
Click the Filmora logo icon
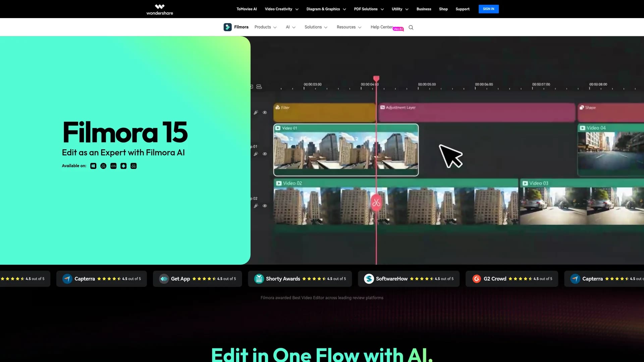[227, 27]
